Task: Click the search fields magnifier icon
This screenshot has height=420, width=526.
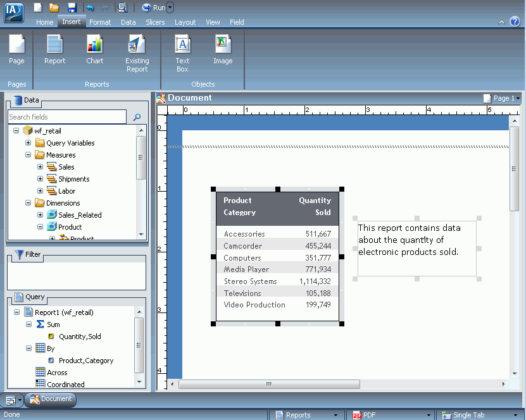Action: pos(137,117)
